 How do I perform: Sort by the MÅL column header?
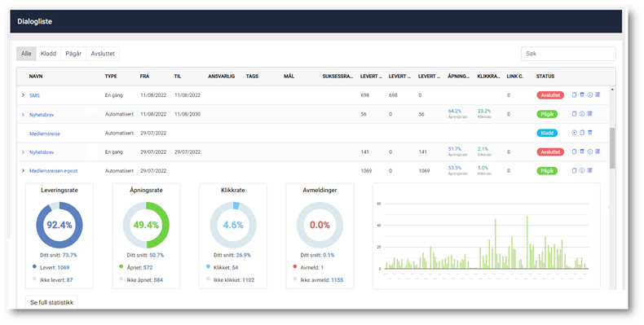[289, 77]
